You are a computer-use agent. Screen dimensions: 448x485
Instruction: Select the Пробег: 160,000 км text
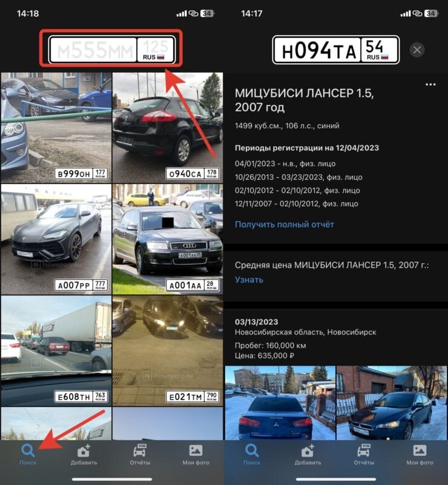(270, 346)
